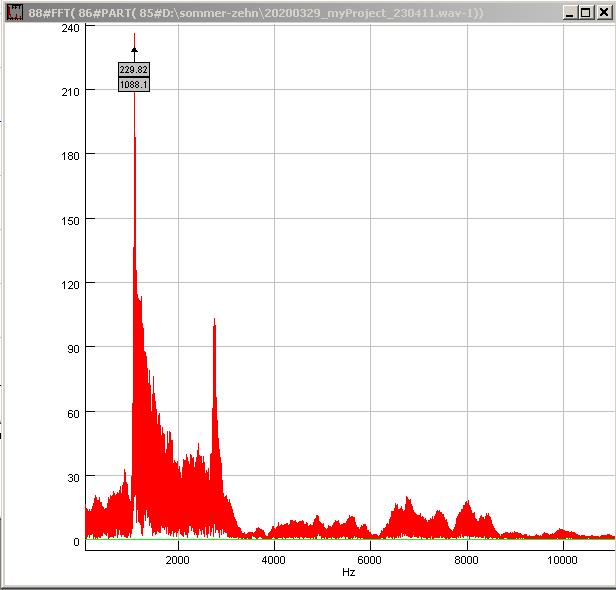This screenshot has width=616, height=590.
Task: Click the y-axis label 180
Action: [x=70, y=156]
